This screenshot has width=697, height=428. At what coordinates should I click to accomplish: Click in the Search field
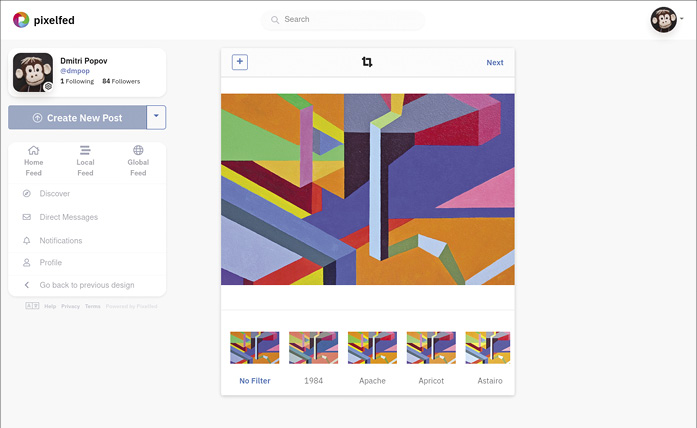(342, 20)
